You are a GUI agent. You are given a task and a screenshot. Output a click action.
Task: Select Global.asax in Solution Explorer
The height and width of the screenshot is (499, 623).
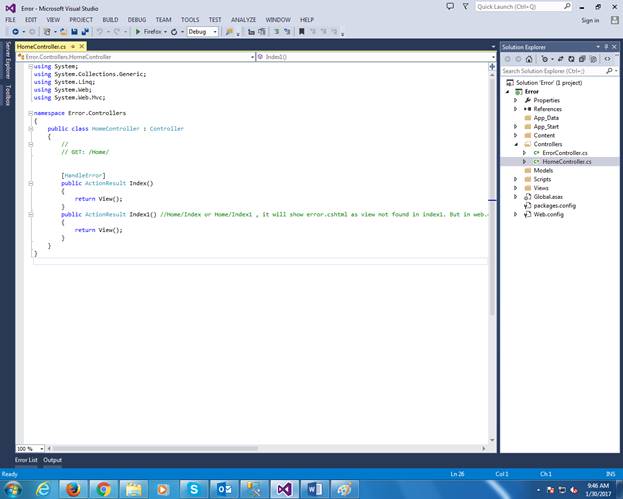coord(548,197)
